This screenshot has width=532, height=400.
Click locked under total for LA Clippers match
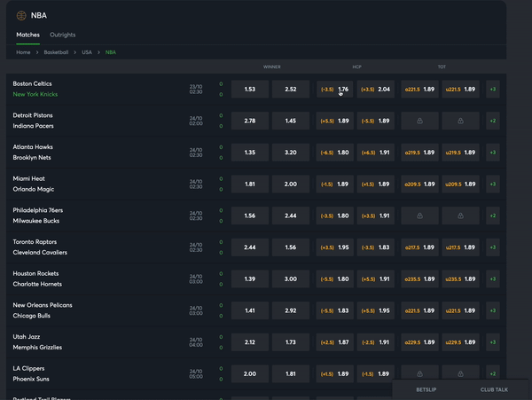point(460,374)
